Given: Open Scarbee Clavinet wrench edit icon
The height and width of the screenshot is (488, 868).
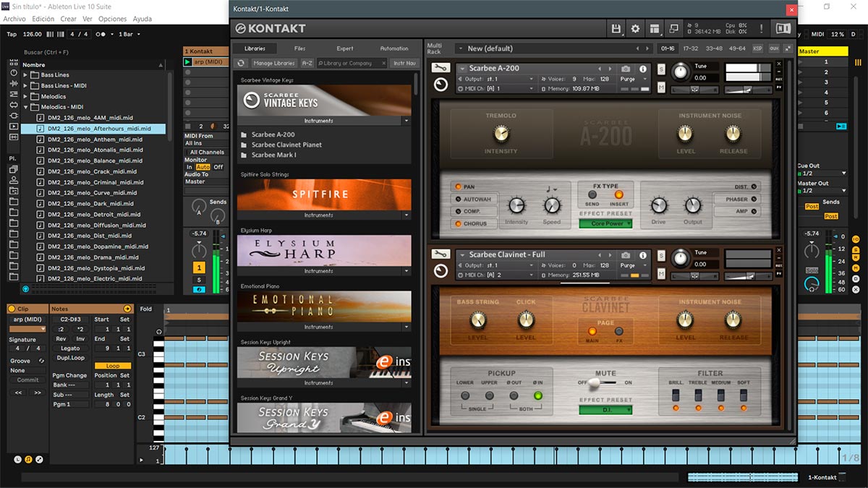Looking at the screenshot, I should tap(441, 254).
